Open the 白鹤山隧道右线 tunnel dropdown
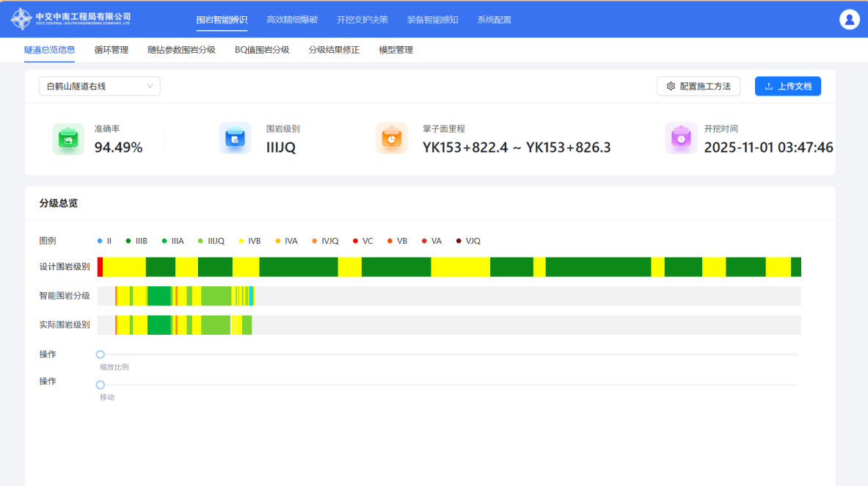868x486 pixels. coord(100,87)
